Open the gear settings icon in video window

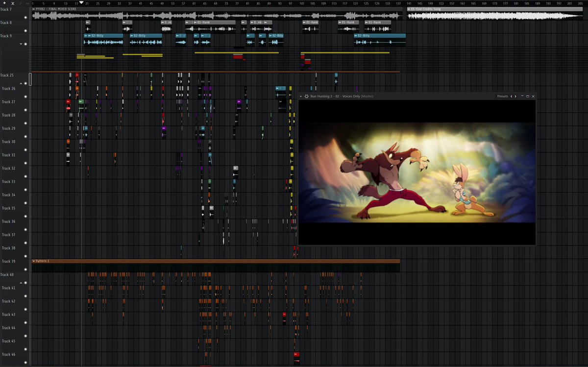coord(306,97)
